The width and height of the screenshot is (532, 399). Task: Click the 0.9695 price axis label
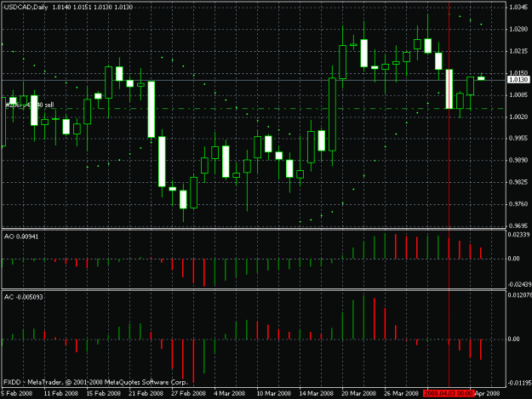[518, 225]
